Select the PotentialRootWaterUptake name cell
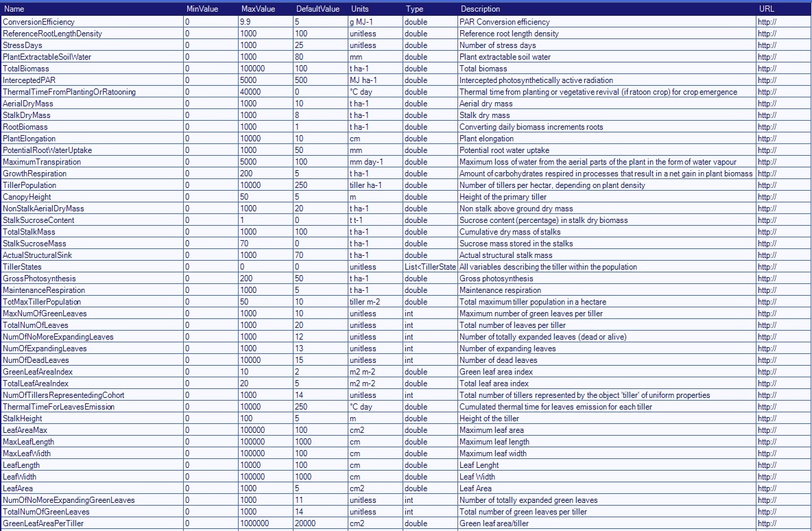812x531 pixels. (x=92, y=150)
